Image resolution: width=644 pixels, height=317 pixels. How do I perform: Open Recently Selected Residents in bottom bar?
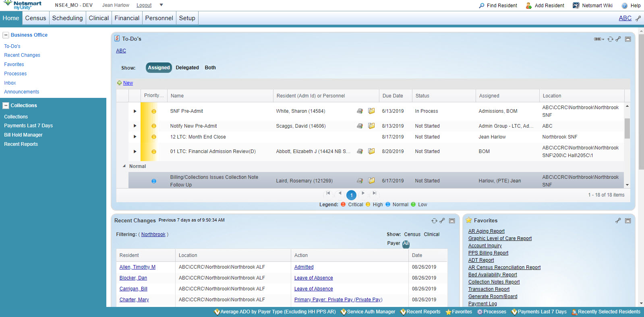tap(606, 312)
